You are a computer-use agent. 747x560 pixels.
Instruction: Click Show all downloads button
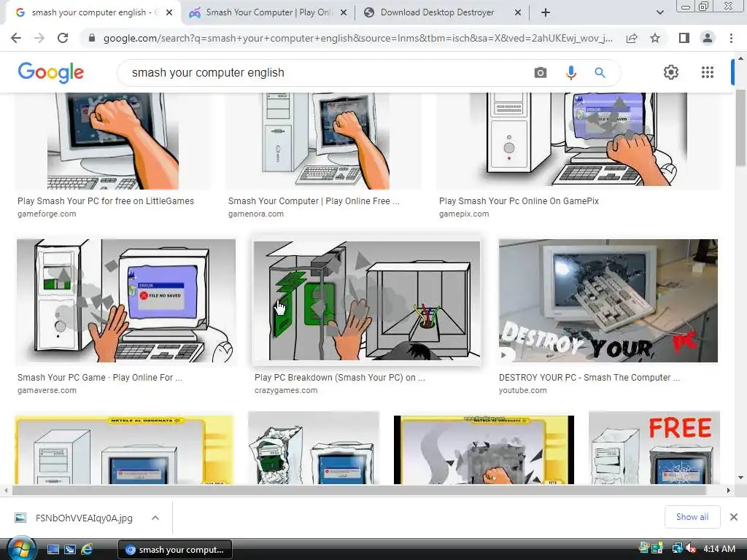pyautogui.click(x=692, y=517)
